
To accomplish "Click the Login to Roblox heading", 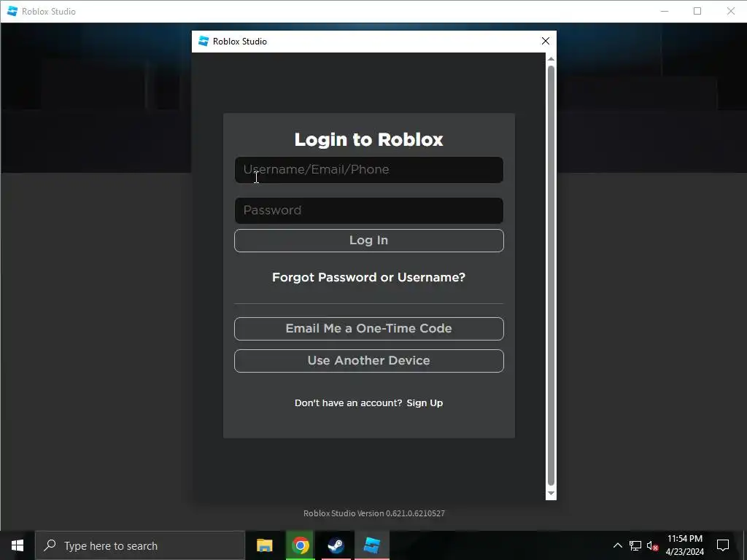I will coord(368,139).
